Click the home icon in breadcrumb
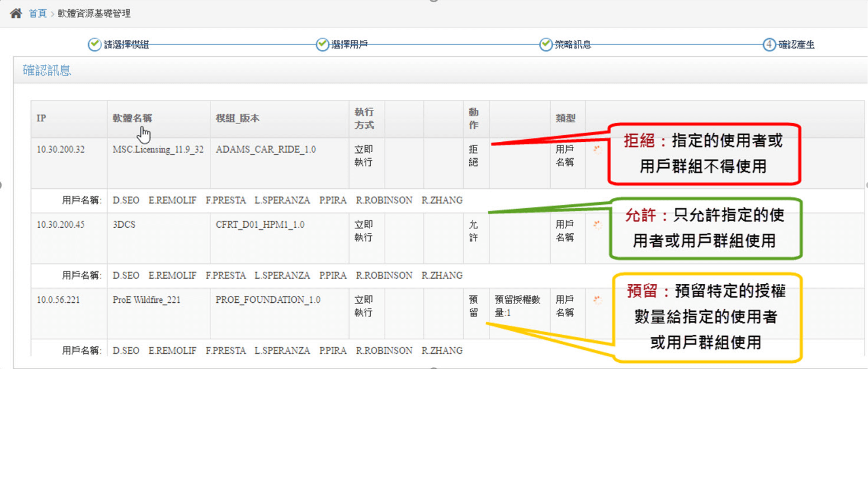The height and width of the screenshot is (488, 868). (16, 13)
